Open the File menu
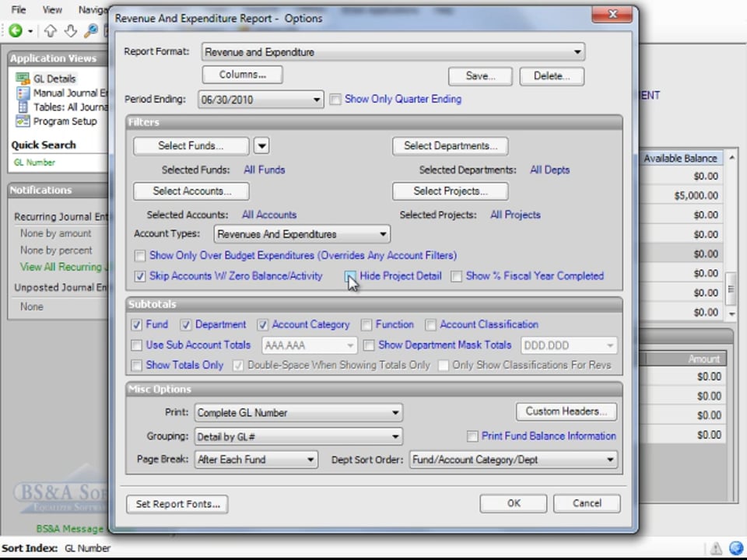Screen dimensions: 747x560 [x=19, y=9]
